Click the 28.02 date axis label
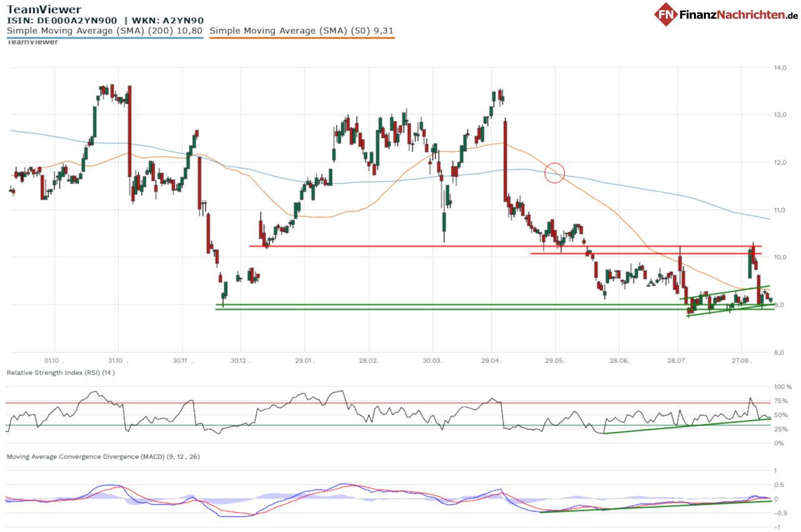This screenshot has height=532, width=801. pyautogui.click(x=369, y=362)
